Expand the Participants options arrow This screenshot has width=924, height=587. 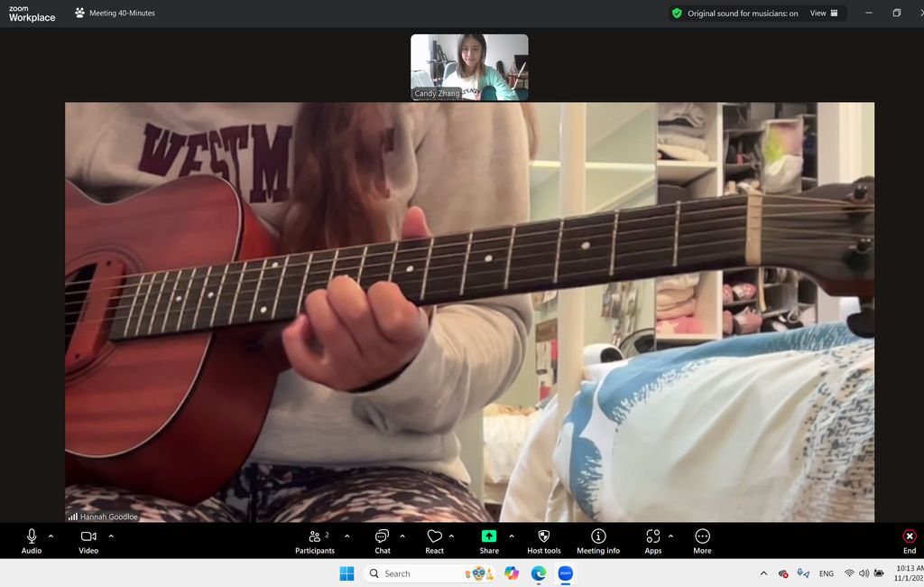coord(346,536)
